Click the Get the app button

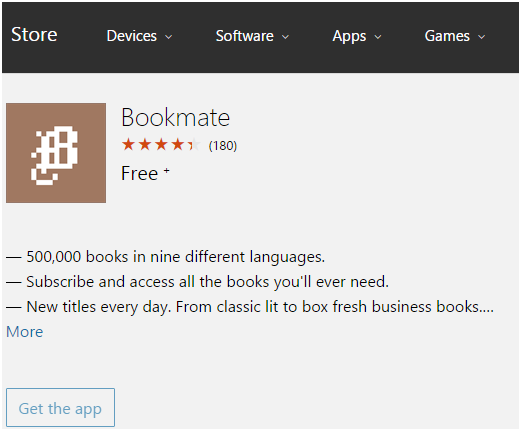pos(60,408)
